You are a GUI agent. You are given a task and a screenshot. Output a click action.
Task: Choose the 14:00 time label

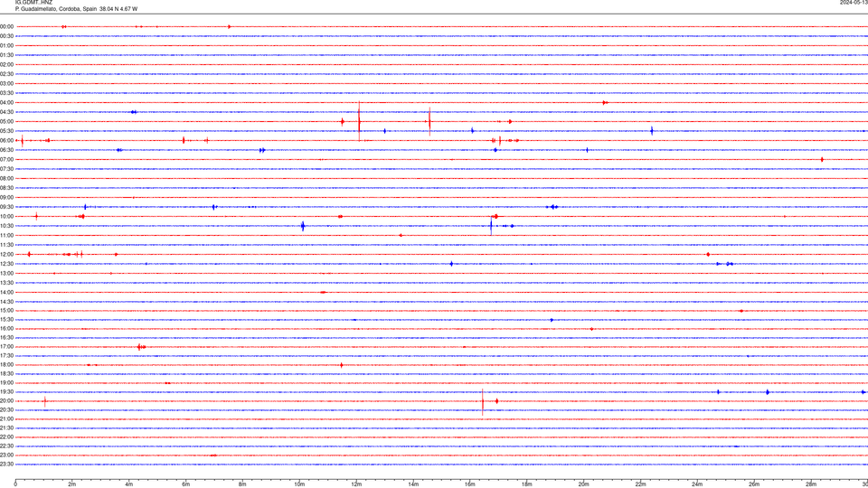point(6,292)
